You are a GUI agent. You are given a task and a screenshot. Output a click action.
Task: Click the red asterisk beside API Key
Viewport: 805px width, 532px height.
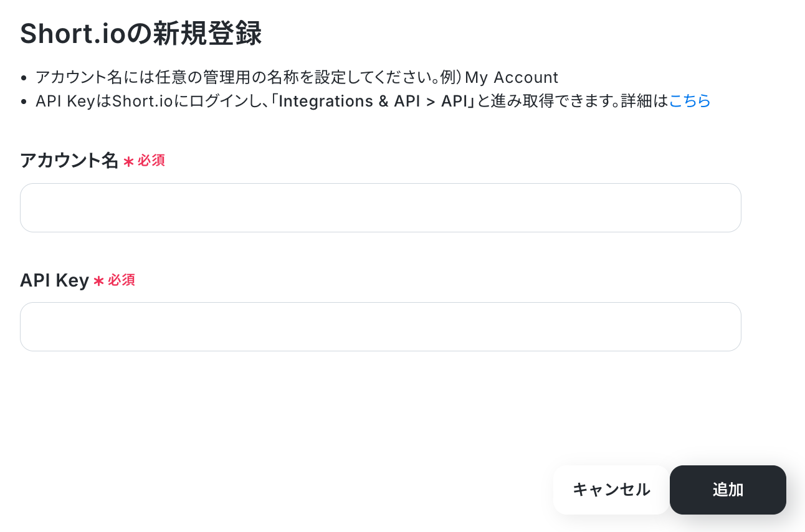point(98,282)
